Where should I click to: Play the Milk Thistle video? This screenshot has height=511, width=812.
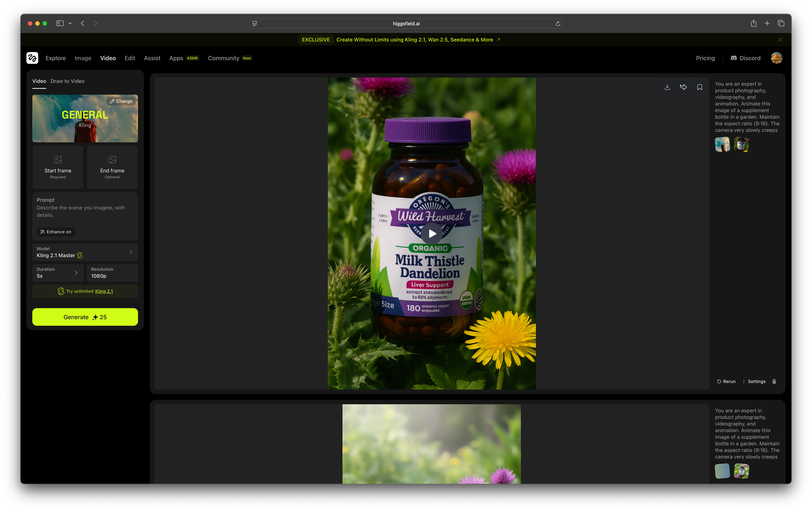(432, 233)
